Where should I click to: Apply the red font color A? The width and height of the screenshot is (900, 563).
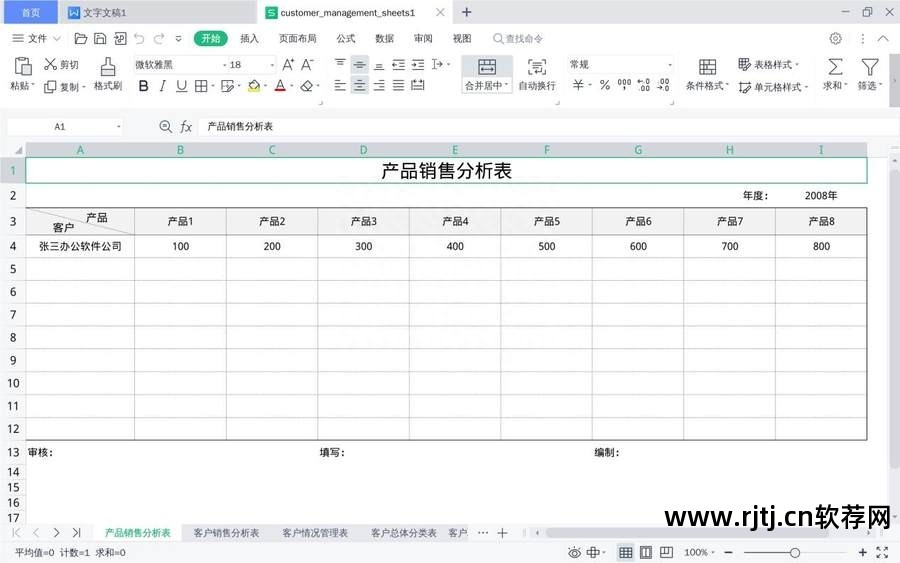point(280,86)
